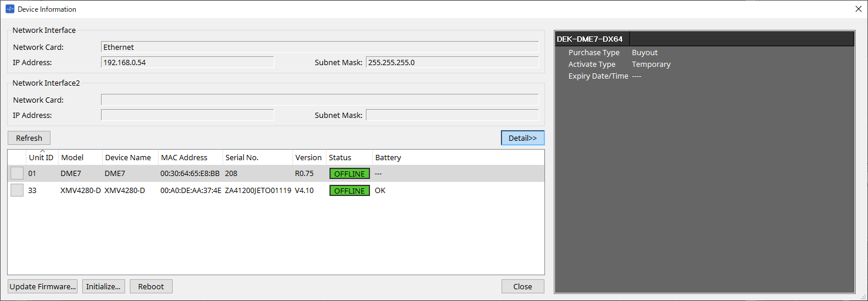Click the Detail>> button
Image resolution: width=868 pixels, height=301 pixels.
point(523,138)
